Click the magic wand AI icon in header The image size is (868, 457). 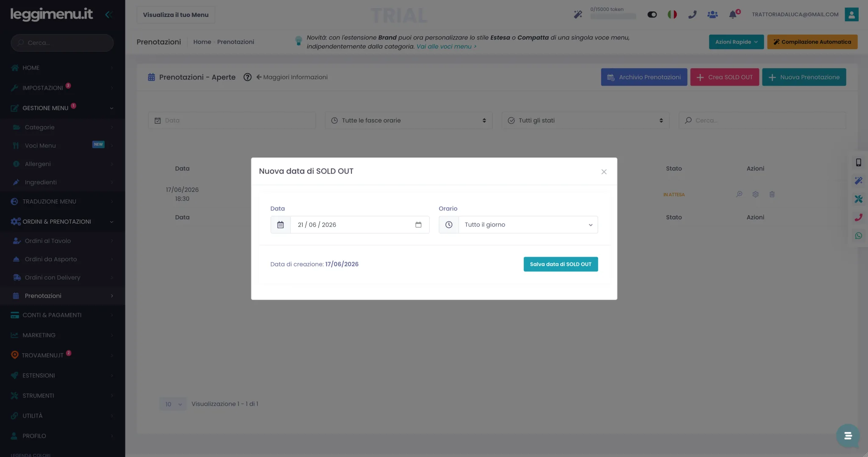[x=578, y=14]
